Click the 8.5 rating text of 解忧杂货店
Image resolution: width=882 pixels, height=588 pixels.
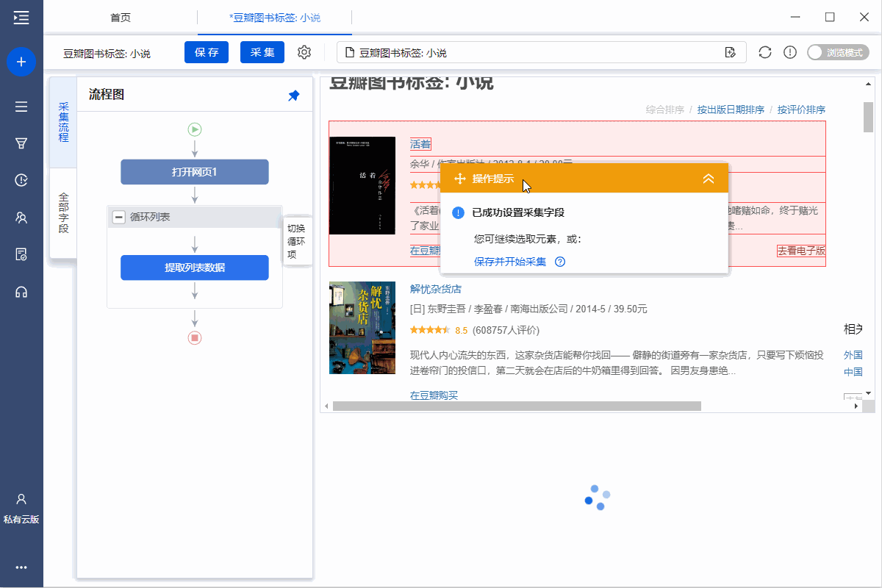(x=462, y=330)
